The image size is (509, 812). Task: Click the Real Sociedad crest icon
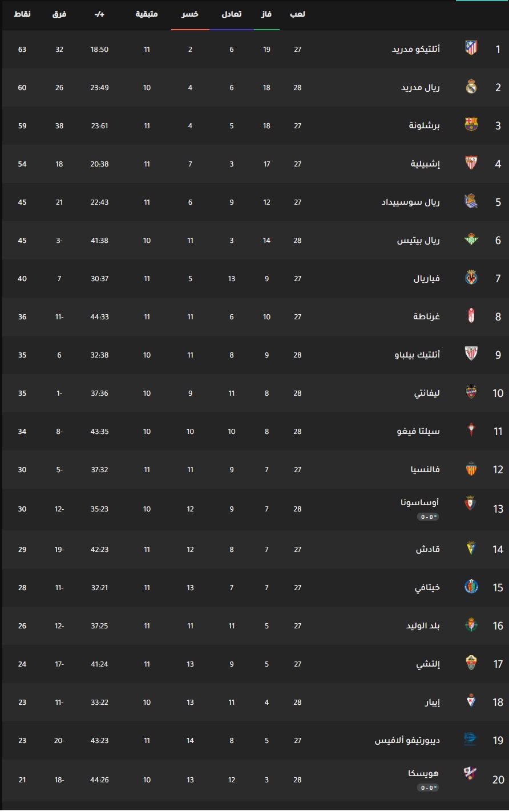click(x=471, y=202)
